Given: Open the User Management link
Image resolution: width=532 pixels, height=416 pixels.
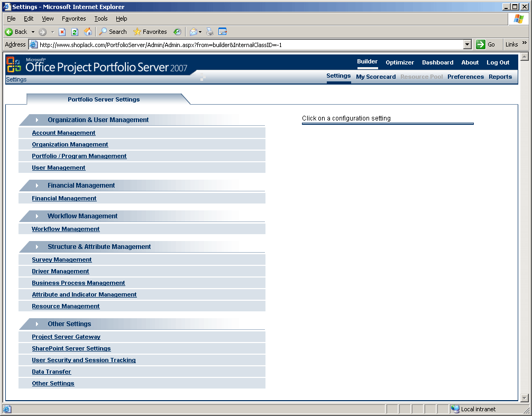Looking at the screenshot, I should tap(59, 168).
